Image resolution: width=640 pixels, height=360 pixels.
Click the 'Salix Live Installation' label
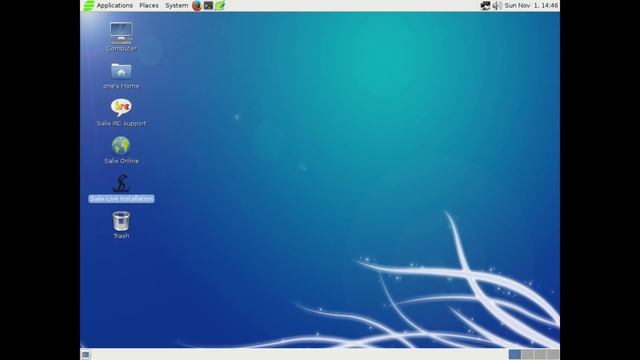click(121, 199)
